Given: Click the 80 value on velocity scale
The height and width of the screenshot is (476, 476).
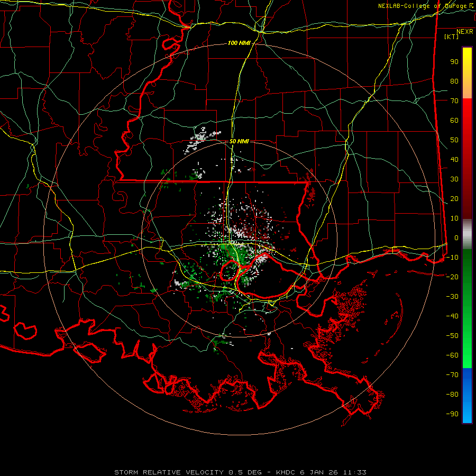Looking at the screenshot, I should [454, 81].
